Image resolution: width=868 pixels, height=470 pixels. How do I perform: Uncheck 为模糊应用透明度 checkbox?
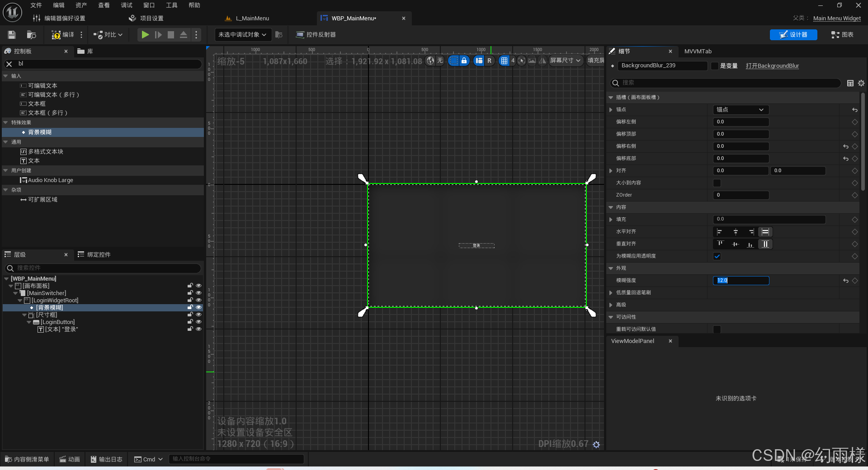(717, 256)
